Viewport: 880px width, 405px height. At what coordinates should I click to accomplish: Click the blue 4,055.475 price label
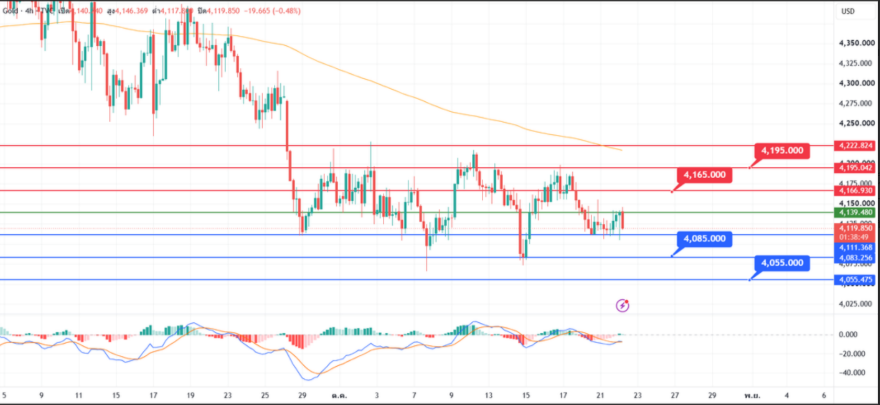[854, 279]
